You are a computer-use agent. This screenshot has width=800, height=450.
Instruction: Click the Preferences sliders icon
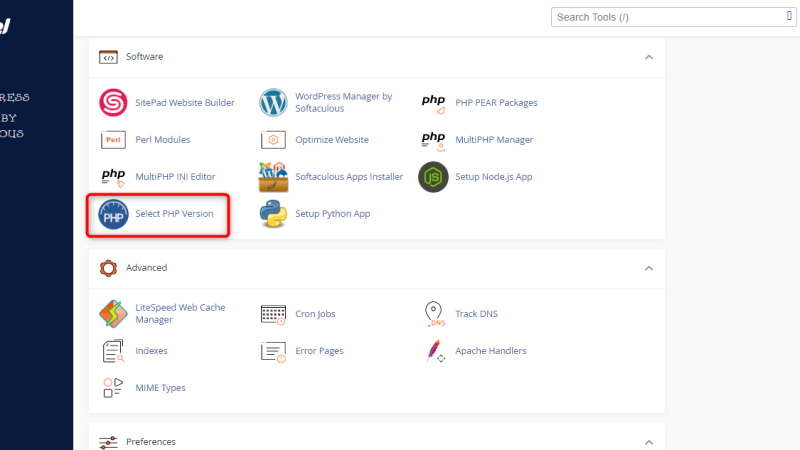point(108,442)
